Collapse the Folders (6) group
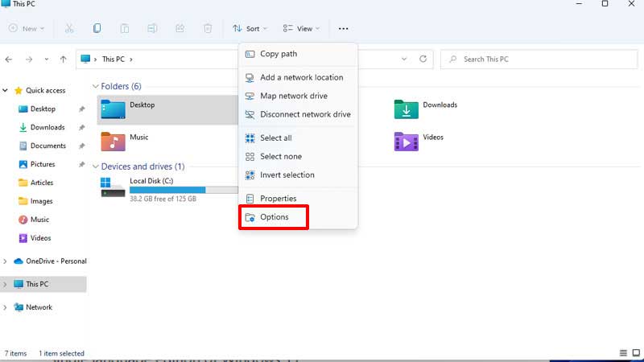644x362 pixels. pyautogui.click(x=95, y=86)
